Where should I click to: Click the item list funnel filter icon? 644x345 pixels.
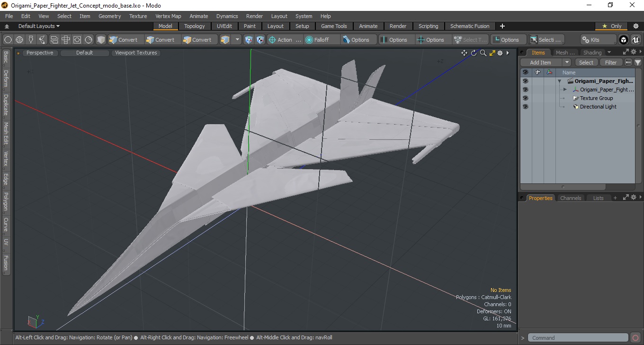[x=638, y=63]
